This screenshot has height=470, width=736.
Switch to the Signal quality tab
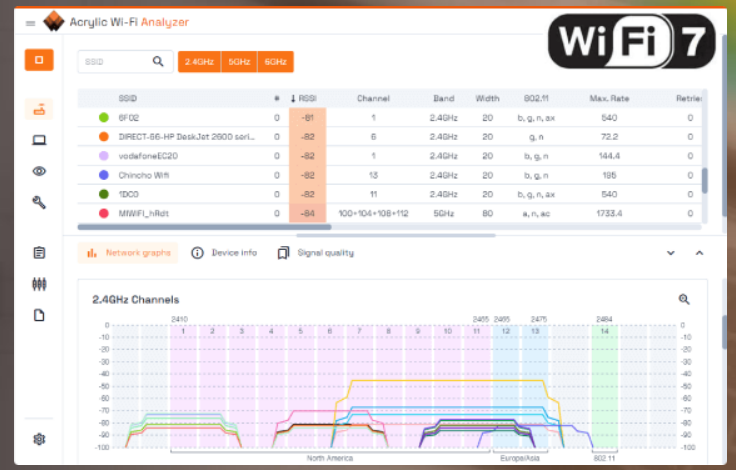click(x=315, y=253)
